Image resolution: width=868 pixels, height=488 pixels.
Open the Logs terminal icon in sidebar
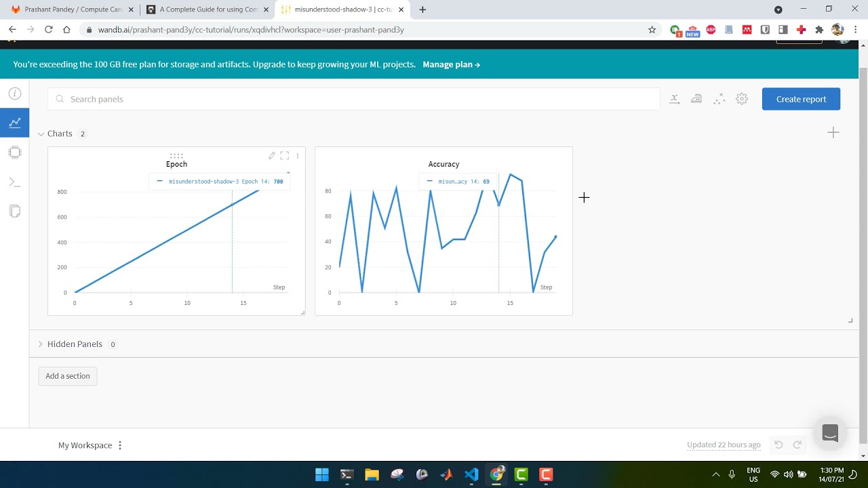(14, 182)
